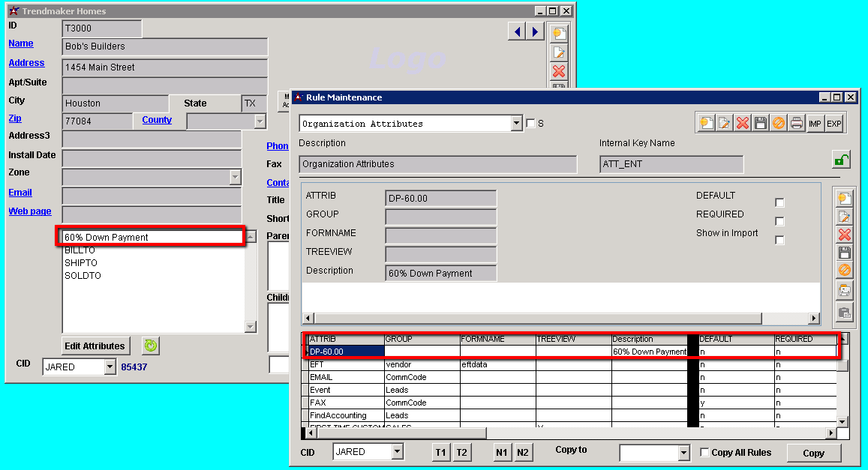Click the Save icon in Rule Maintenance top toolbar
The image size is (868, 470).
click(761, 124)
